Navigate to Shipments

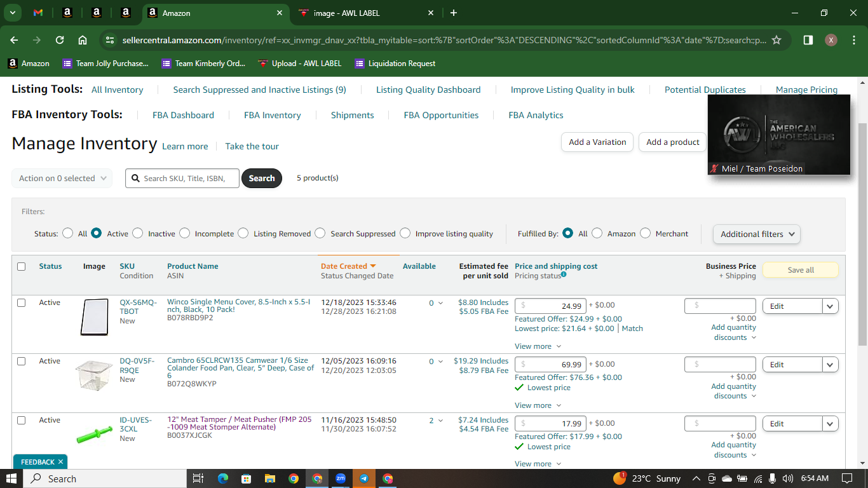[352, 115]
